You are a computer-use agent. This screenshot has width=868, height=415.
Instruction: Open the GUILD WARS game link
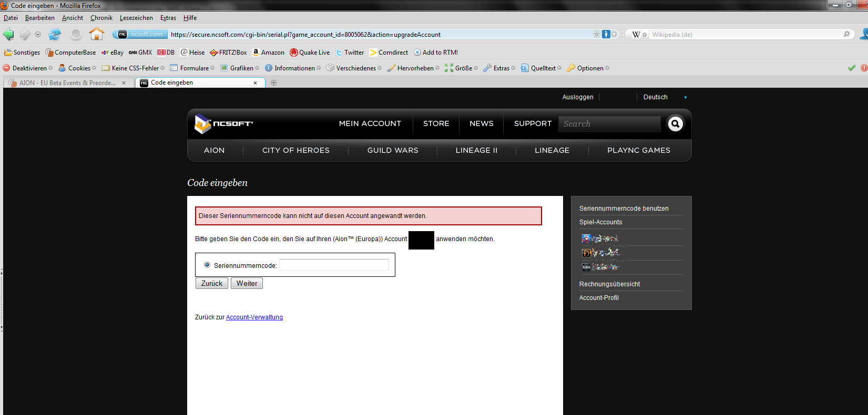[393, 150]
